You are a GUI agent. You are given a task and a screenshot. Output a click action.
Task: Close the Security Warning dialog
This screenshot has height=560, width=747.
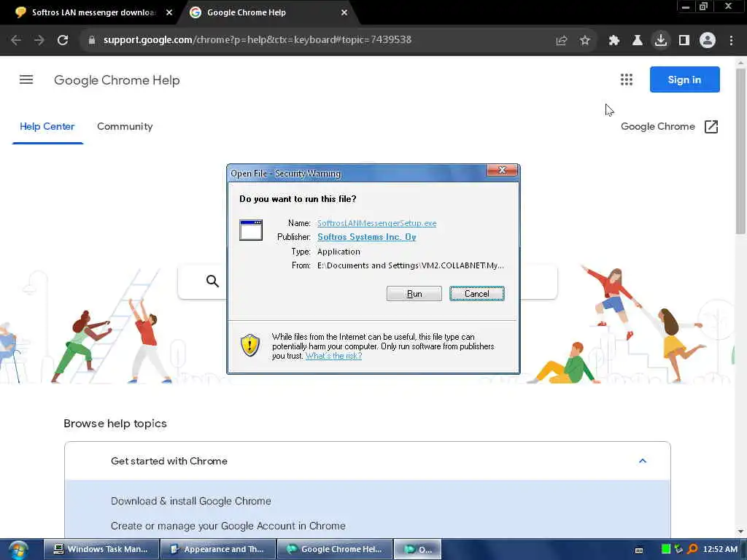(x=502, y=170)
